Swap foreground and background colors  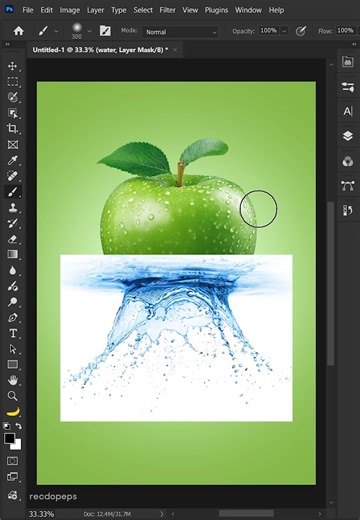[x=19, y=426]
